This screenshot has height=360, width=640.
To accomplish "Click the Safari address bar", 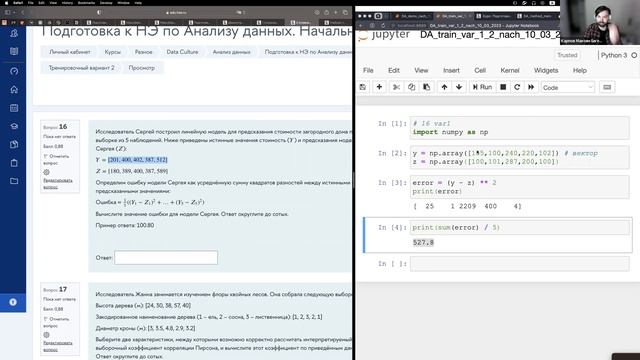I will point(176,12).
